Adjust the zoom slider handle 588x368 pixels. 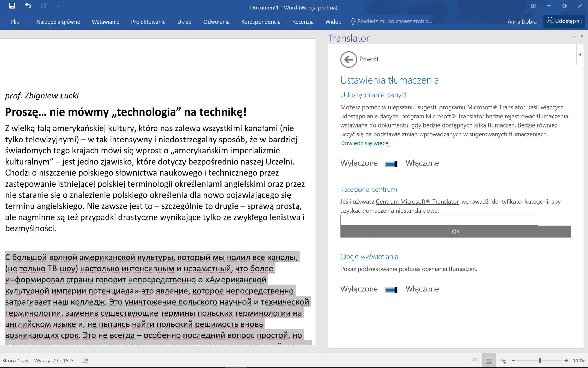(540, 360)
